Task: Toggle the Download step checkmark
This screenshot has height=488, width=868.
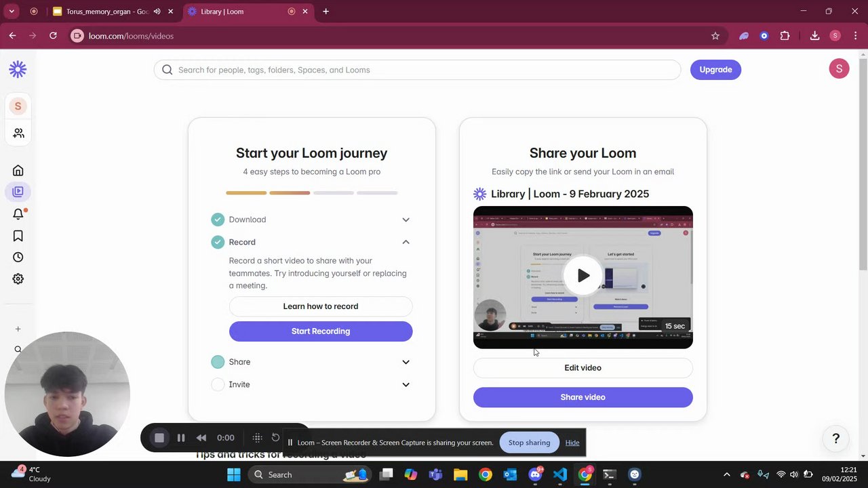Action: coord(218,220)
